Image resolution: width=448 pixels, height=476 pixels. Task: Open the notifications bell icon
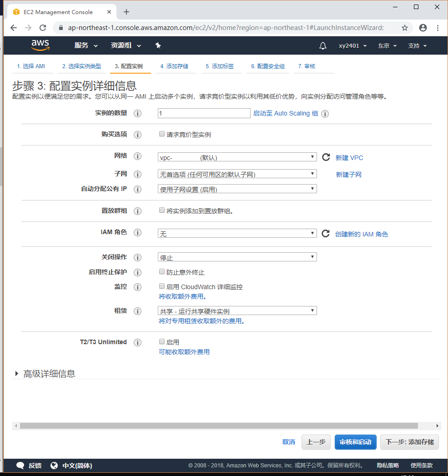(x=322, y=46)
